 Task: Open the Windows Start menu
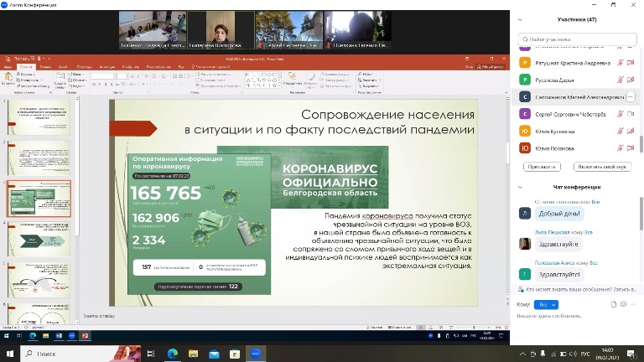coord(10,354)
